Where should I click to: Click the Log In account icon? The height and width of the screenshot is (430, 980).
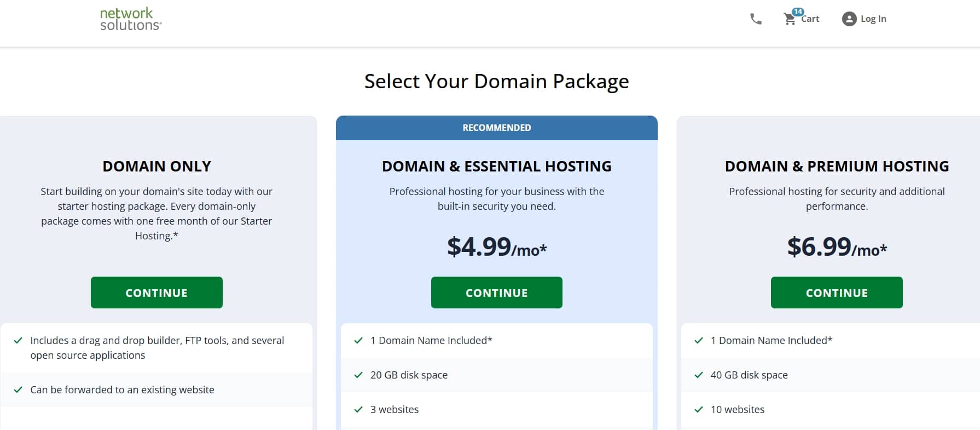[849, 19]
